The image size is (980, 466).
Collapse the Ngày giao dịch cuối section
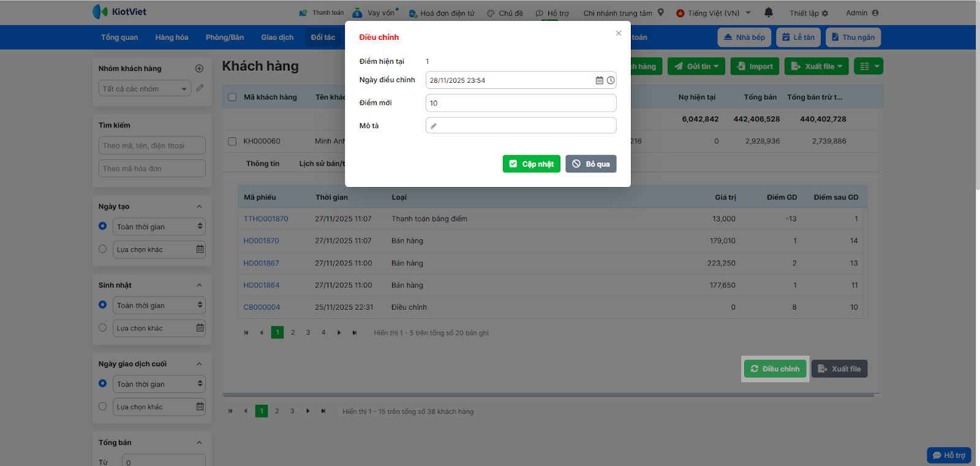(x=199, y=364)
